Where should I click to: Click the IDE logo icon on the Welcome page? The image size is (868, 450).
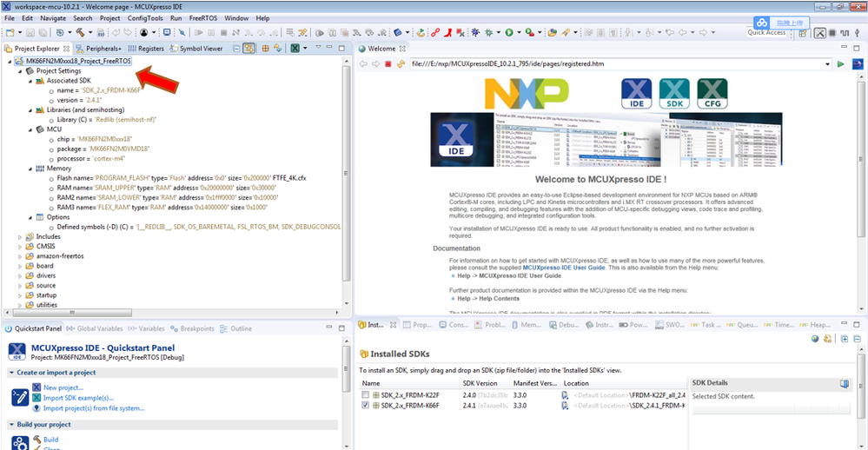[637, 94]
